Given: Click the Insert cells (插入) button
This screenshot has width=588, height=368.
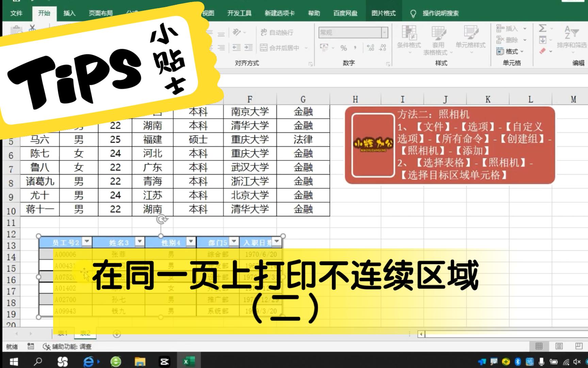Looking at the screenshot, I should pos(507,29).
